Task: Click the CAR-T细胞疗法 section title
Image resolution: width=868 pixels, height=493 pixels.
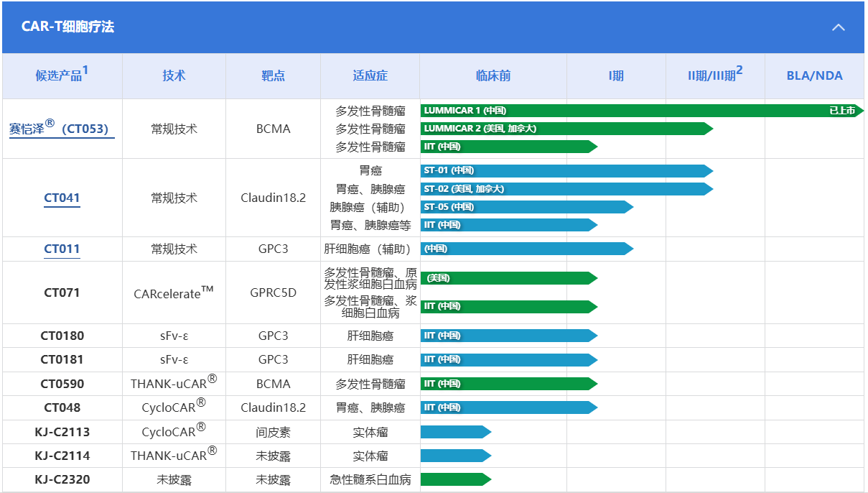Action: point(67,27)
